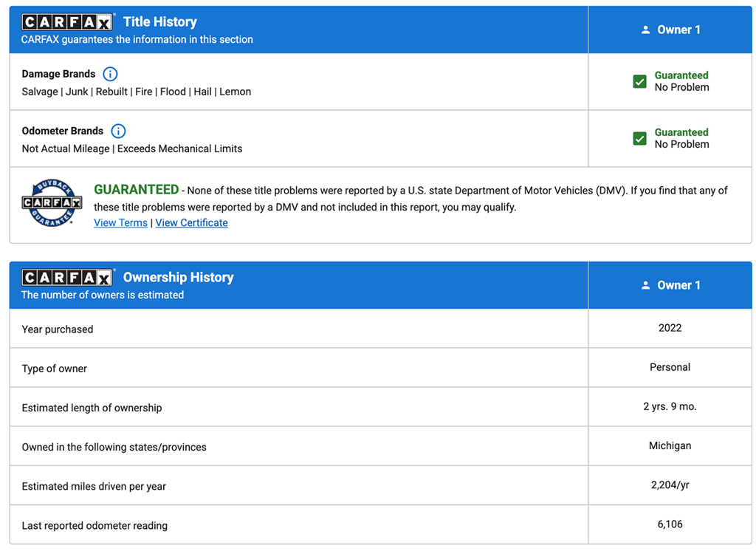Click the Odometer Brands green guaranteed checkmark

pos(640,138)
